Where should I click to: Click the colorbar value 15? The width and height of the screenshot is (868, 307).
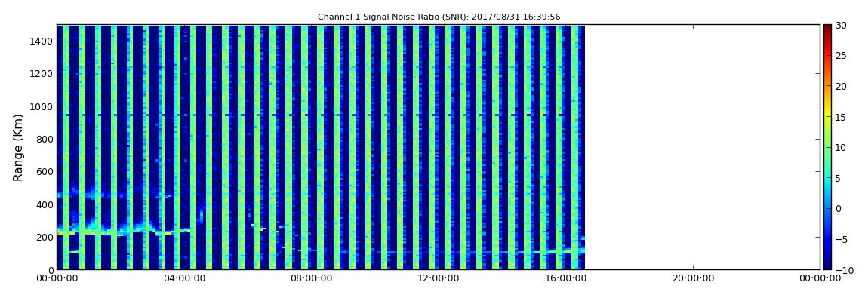[x=842, y=117]
